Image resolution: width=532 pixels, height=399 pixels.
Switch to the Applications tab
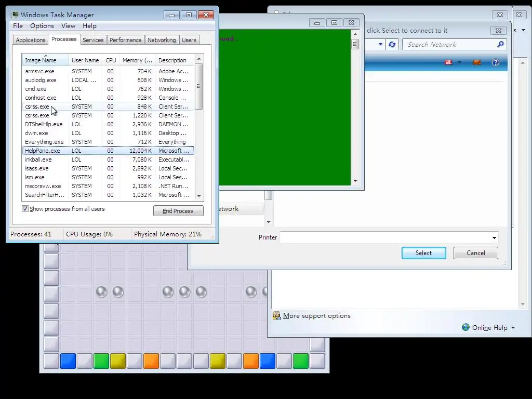point(31,40)
